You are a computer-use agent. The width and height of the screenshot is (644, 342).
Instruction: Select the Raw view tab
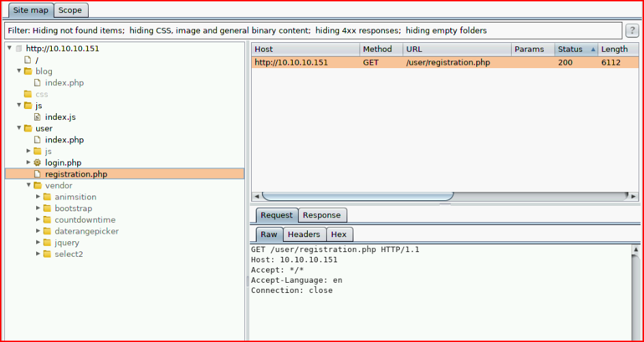pos(269,234)
